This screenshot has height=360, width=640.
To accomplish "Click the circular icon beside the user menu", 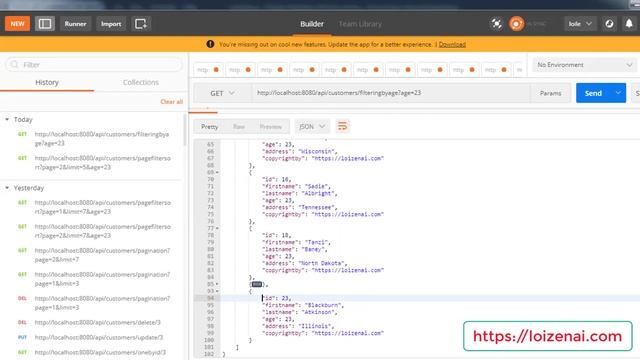I will 609,24.
